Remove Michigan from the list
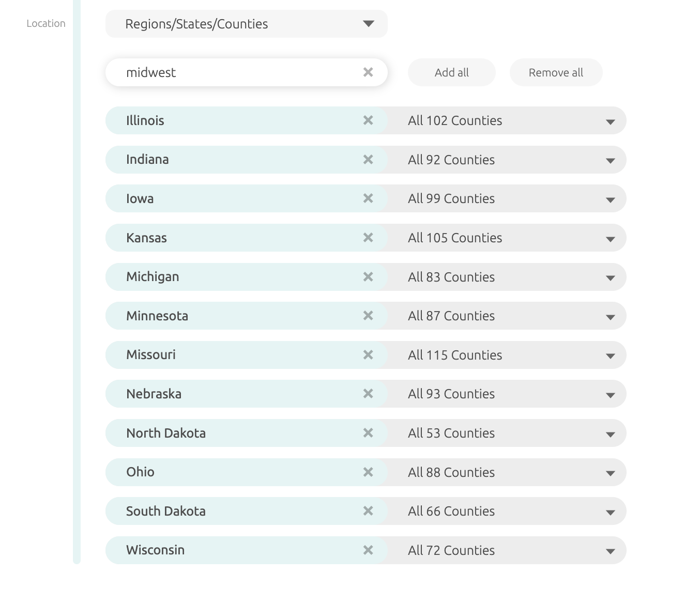Image resolution: width=700 pixels, height=589 pixels. (368, 277)
